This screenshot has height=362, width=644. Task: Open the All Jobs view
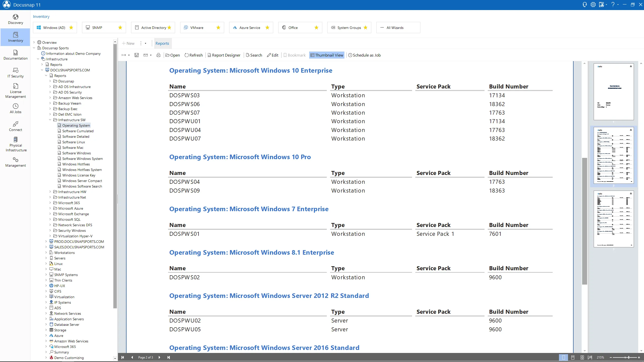click(x=15, y=109)
